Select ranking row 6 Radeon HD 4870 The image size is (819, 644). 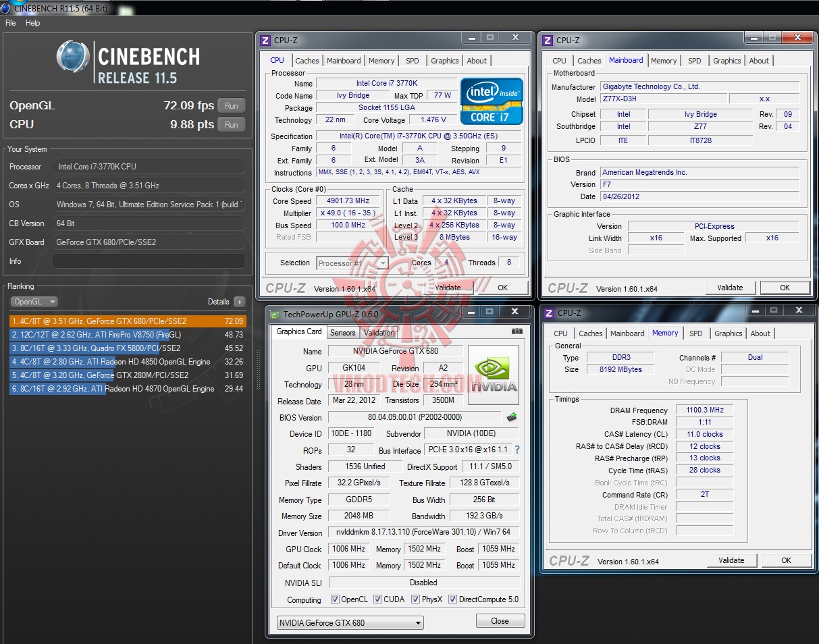[128, 389]
